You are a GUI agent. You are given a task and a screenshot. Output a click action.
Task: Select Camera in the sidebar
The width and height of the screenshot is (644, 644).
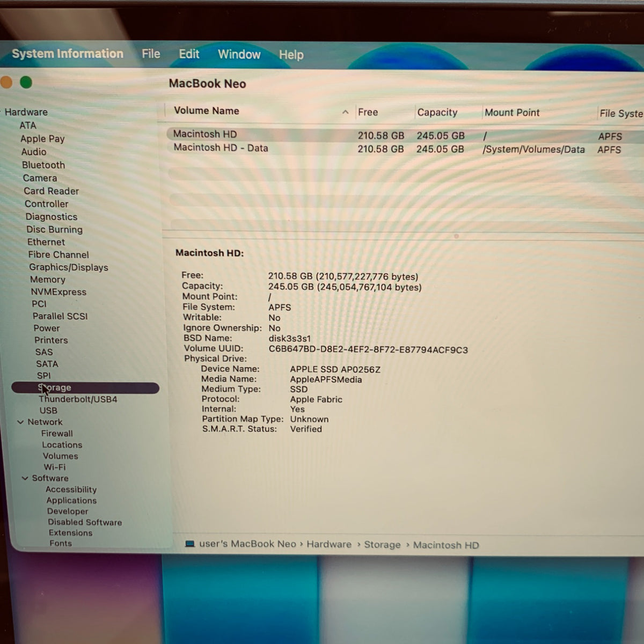(40, 178)
